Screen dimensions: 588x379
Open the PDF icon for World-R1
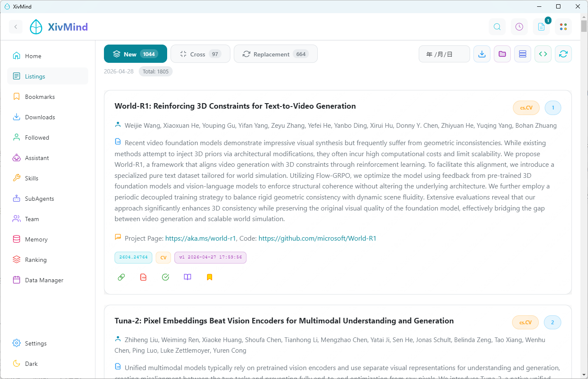tap(143, 277)
